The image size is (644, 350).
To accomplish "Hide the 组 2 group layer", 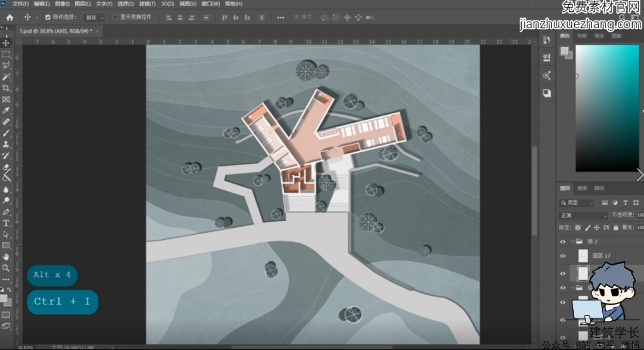I will [563, 241].
